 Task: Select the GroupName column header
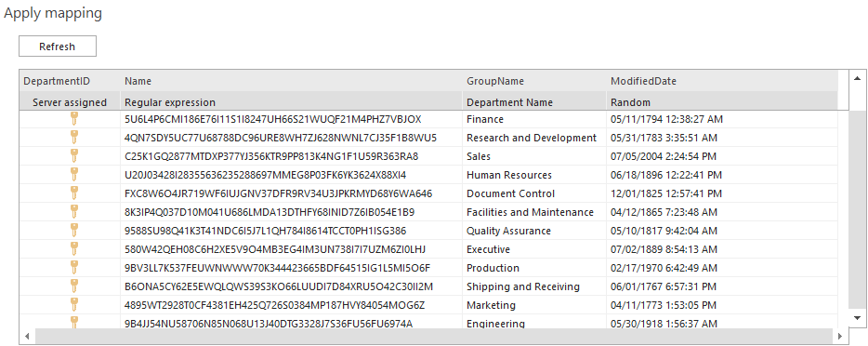pyautogui.click(x=534, y=81)
